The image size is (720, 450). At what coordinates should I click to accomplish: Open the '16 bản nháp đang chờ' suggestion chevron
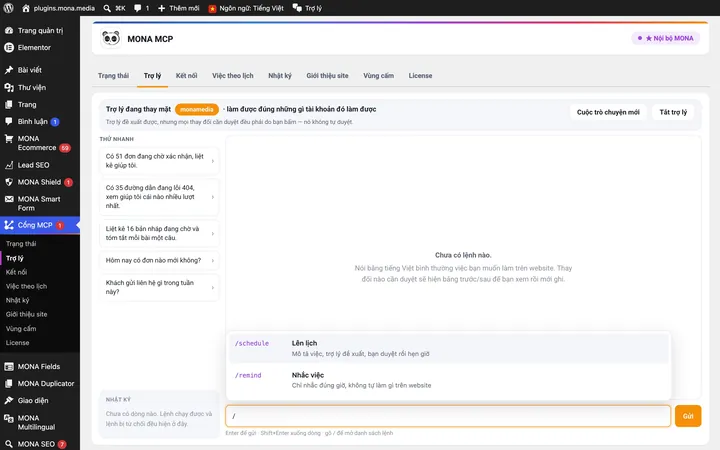point(213,234)
